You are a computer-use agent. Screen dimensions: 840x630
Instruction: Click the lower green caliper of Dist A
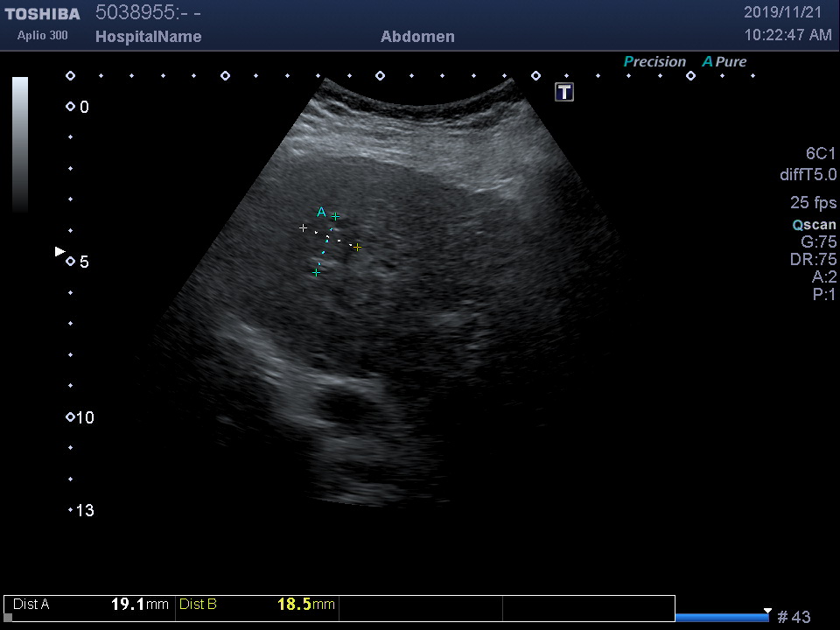[x=316, y=272]
